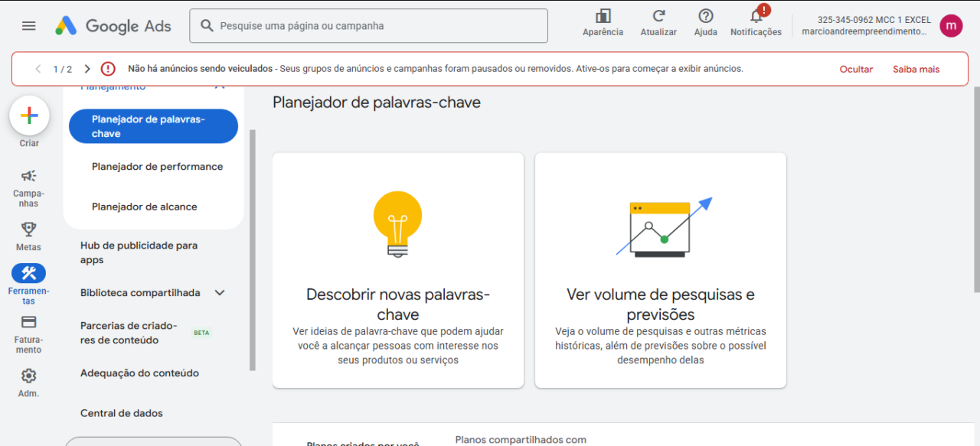Open Campanhas from the sidebar

click(29, 177)
